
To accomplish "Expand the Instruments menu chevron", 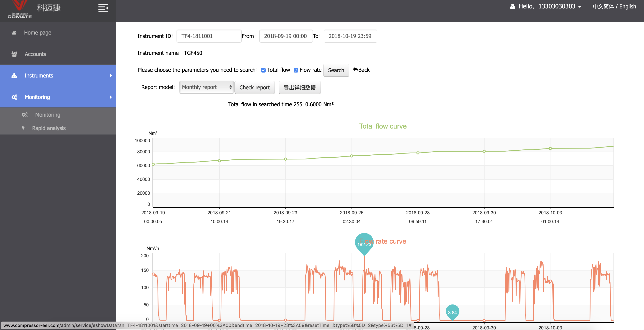I will point(111,76).
